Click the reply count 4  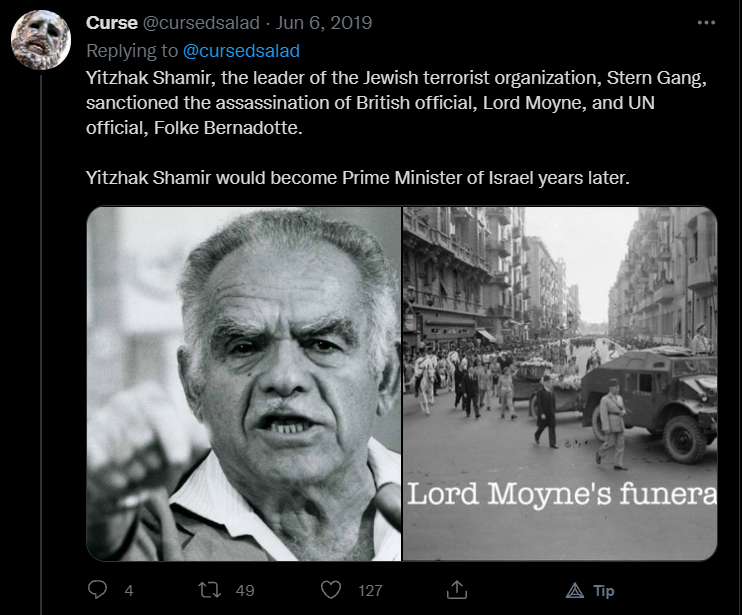coord(129,590)
